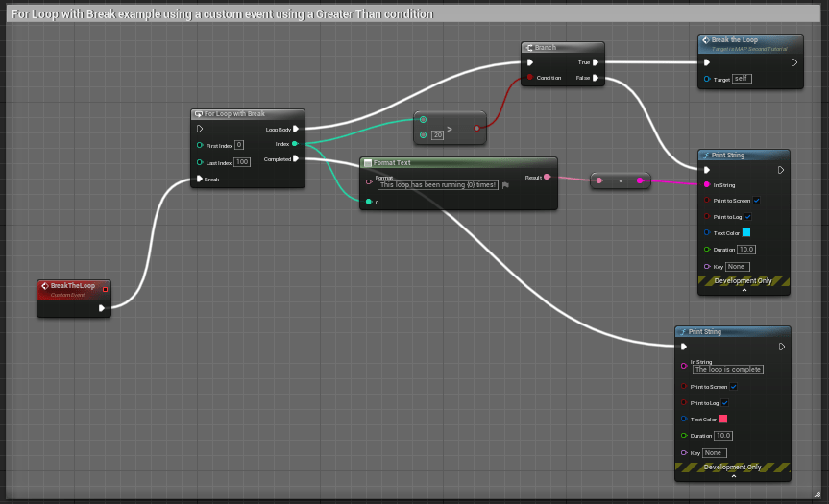The width and height of the screenshot is (829, 504).
Task: Click the BreakTheLoop event's red delegate pin
Action: click(x=105, y=286)
